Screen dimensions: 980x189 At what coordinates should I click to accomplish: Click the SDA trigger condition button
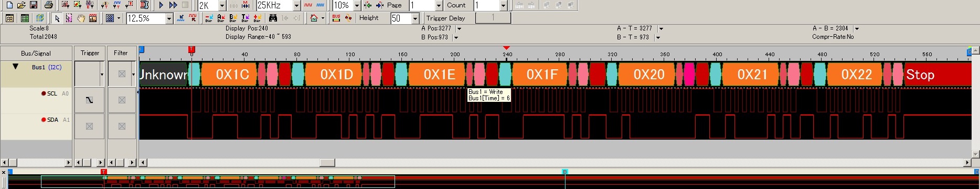pyautogui.click(x=89, y=127)
